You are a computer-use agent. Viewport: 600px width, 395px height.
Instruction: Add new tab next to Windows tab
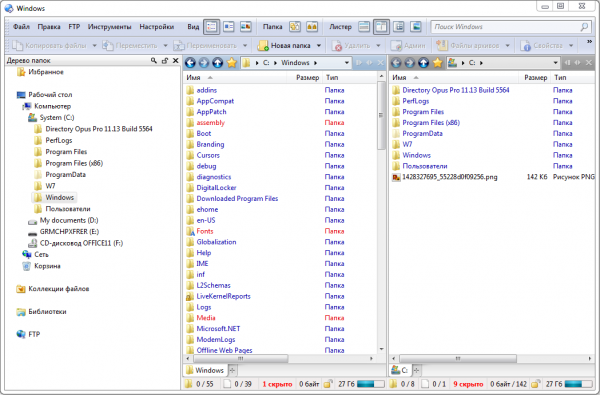click(x=232, y=370)
